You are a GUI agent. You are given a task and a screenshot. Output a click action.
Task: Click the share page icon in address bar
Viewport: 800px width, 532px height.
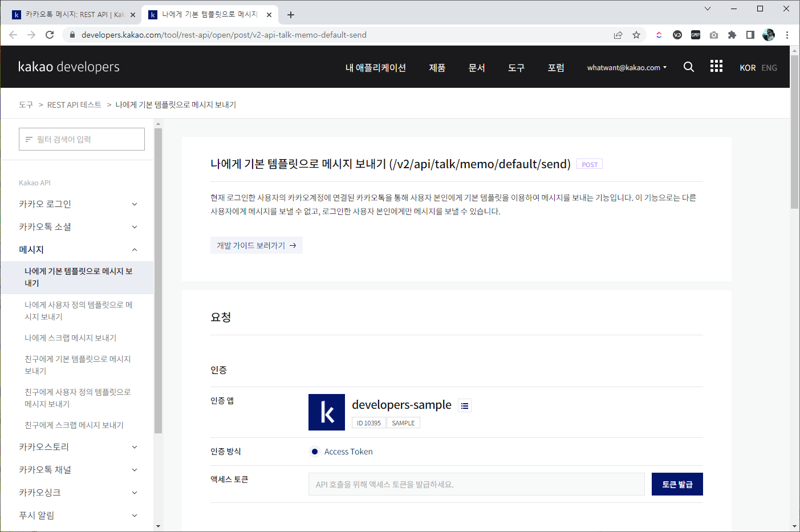click(618, 35)
